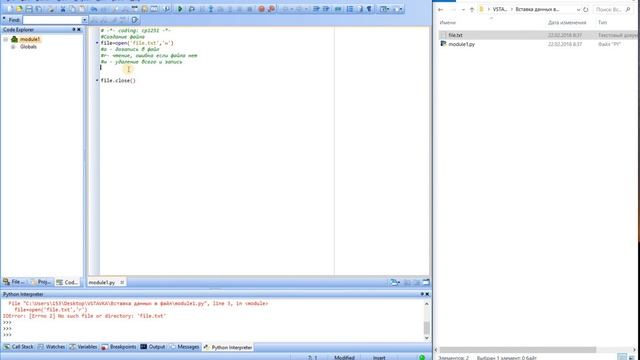Viewport: 640px width, 360px height.
Task: Click the Cut scissors toolbar icon
Action: 63,9
